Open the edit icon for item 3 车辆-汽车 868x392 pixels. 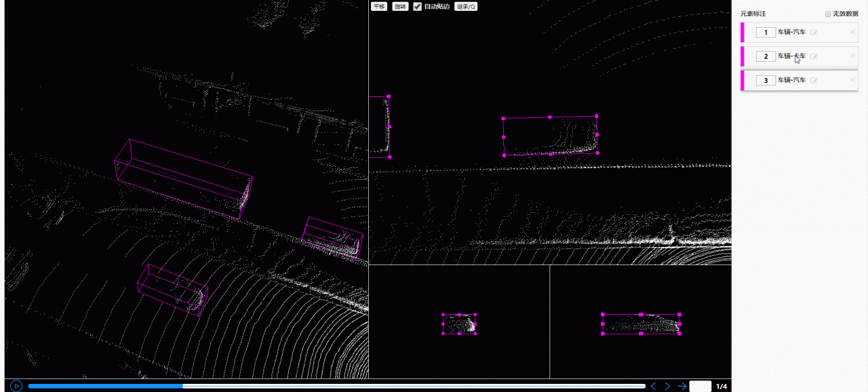coord(814,80)
